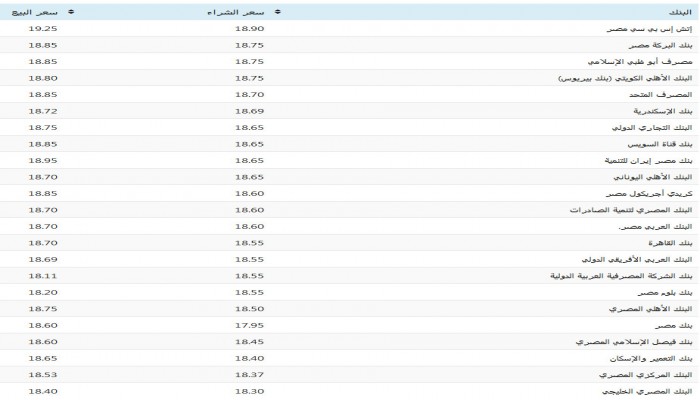
Task: Select sell price 18.53 for البنك المركزي المصري
Action: click(43, 375)
